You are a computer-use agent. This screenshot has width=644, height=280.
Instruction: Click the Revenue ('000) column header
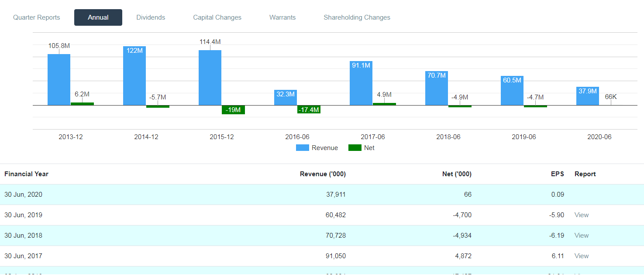click(323, 174)
